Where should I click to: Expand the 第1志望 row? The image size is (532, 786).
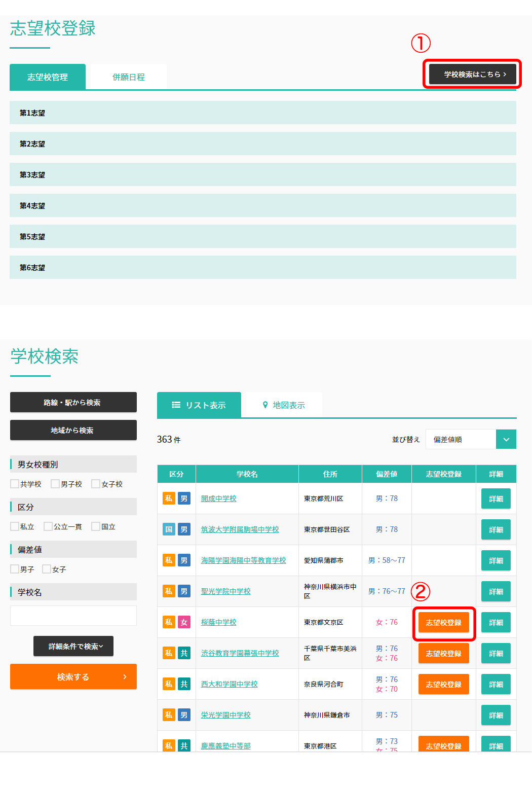[262, 113]
